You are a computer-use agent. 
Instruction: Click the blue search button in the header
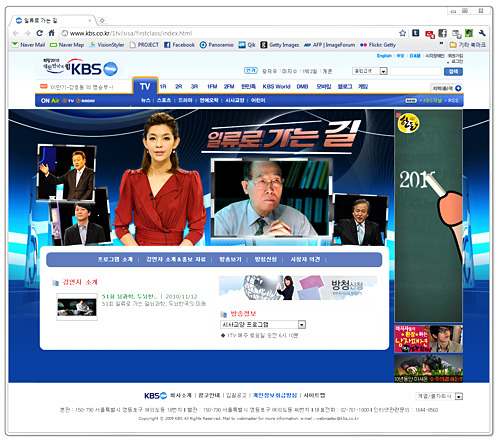pos(453,71)
